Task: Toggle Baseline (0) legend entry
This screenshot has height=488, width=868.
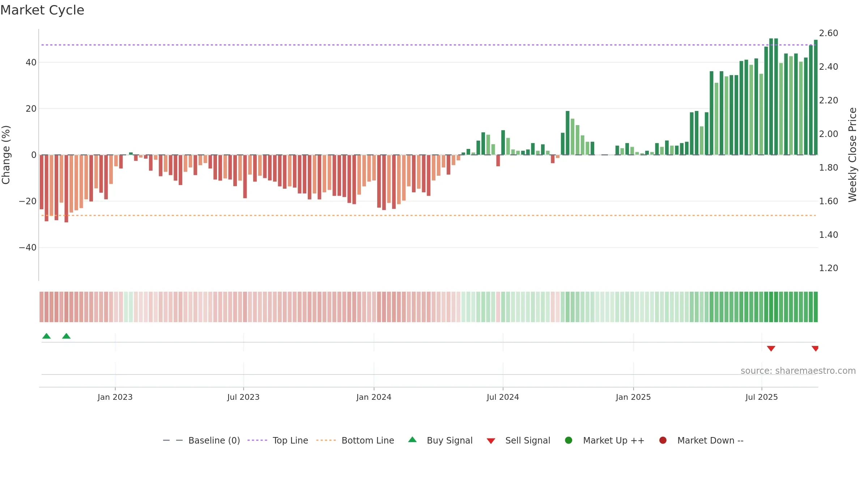Action: pyautogui.click(x=201, y=440)
